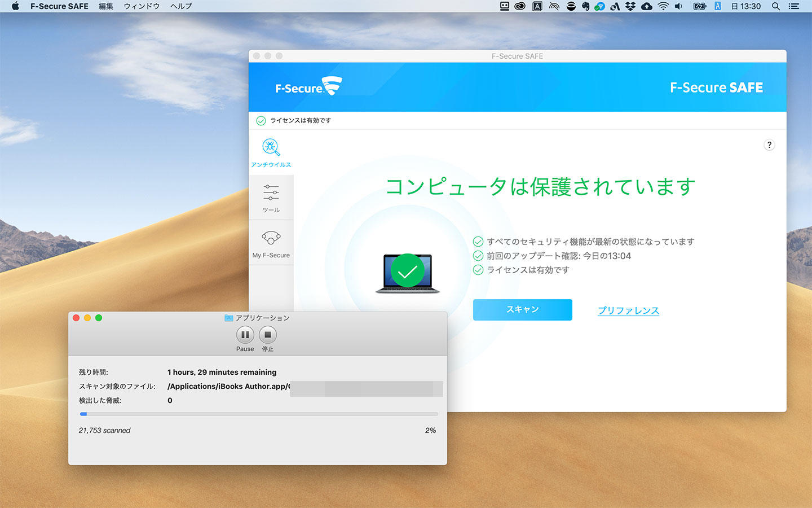Toggle the Wi-Fi menu bar icon
The image size is (812, 508).
663,6
